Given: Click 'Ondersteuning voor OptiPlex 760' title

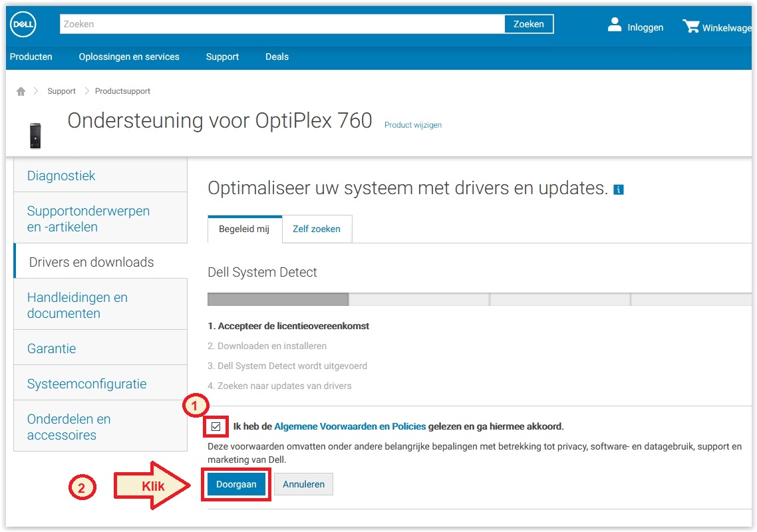Looking at the screenshot, I should pyautogui.click(x=220, y=121).
